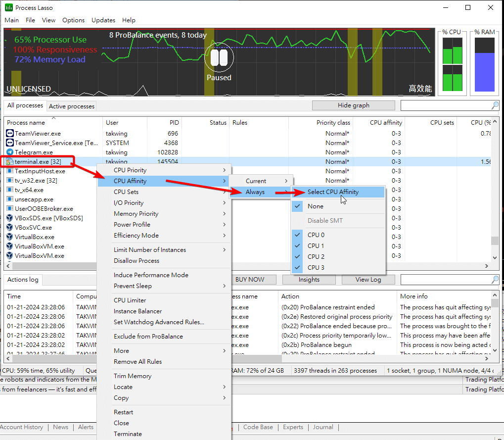Open the CPU Limiter menu item
Screen dimensions: 504x440
tap(164, 300)
